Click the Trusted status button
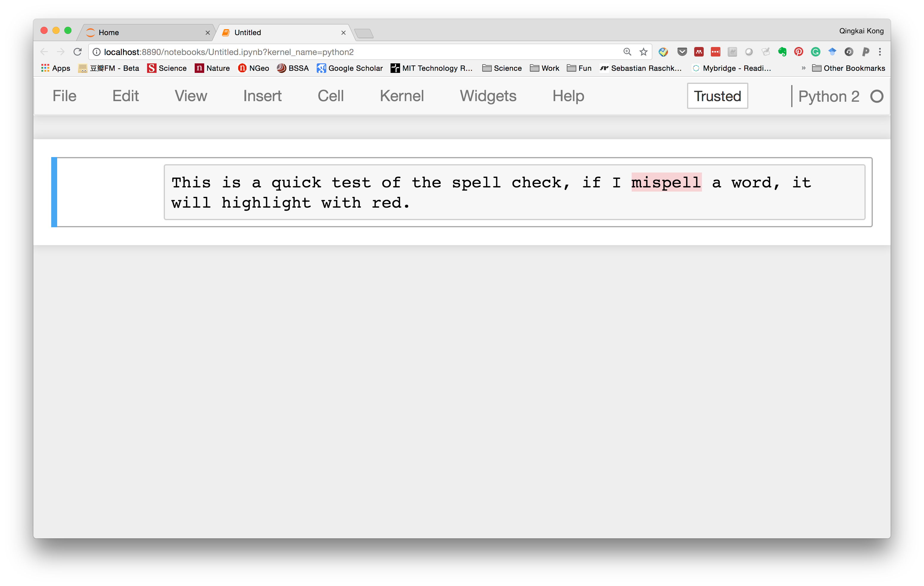924x586 pixels. (x=717, y=95)
